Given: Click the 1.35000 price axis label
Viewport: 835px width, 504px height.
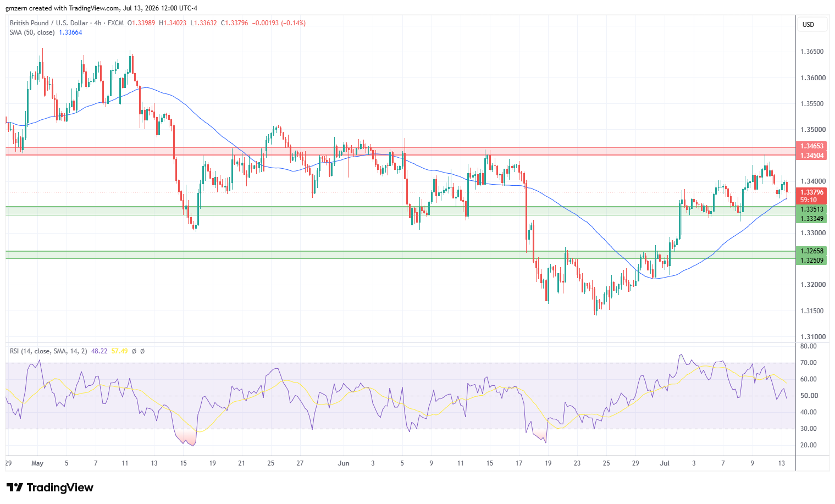Looking at the screenshot, I should (812, 130).
